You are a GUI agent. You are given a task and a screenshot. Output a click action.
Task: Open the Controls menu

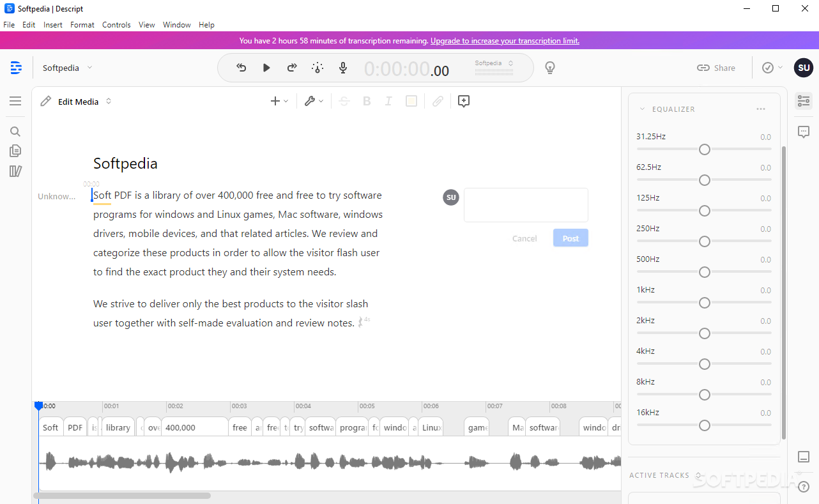116,25
